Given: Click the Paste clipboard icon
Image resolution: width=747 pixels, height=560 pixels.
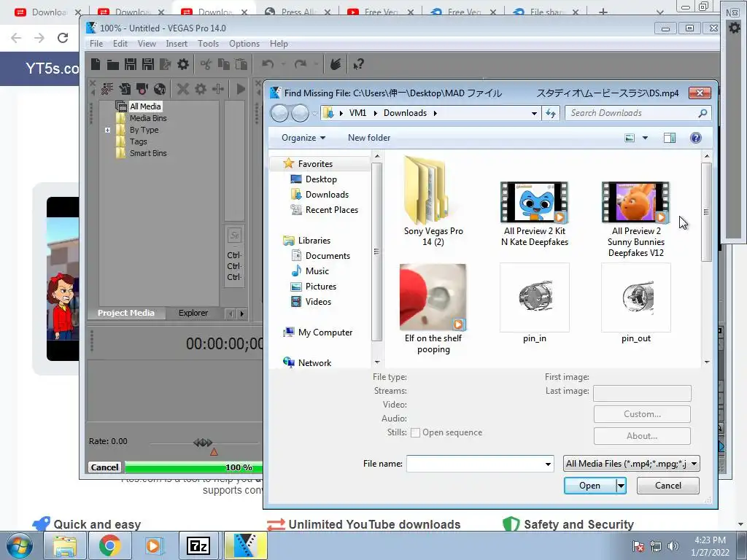Looking at the screenshot, I should pos(241,64).
